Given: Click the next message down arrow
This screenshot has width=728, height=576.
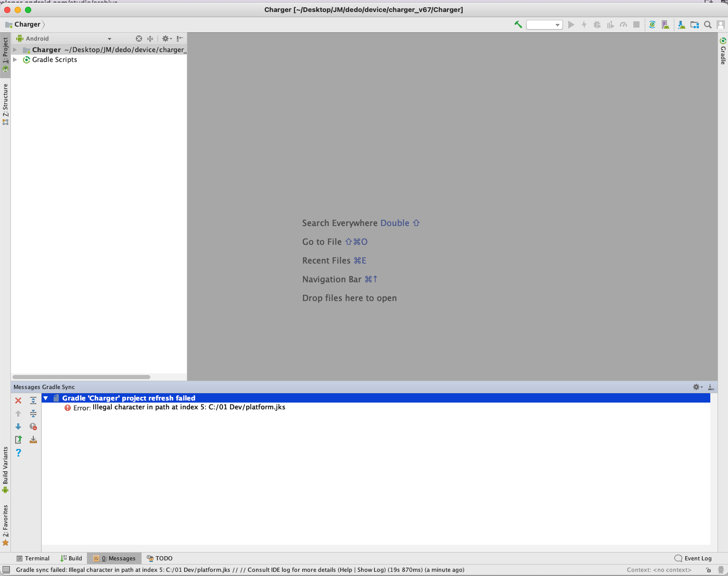Looking at the screenshot, I should [18, 427].
